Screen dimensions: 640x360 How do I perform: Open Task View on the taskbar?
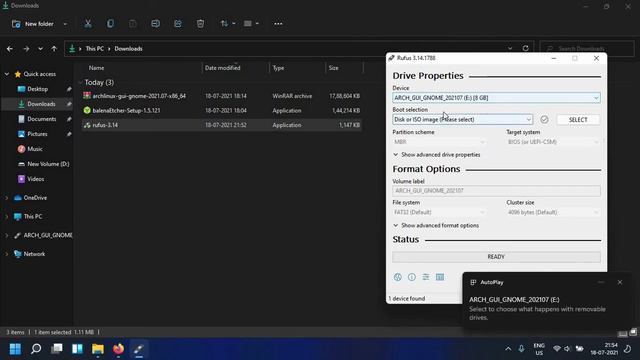[x=57, y=349]
